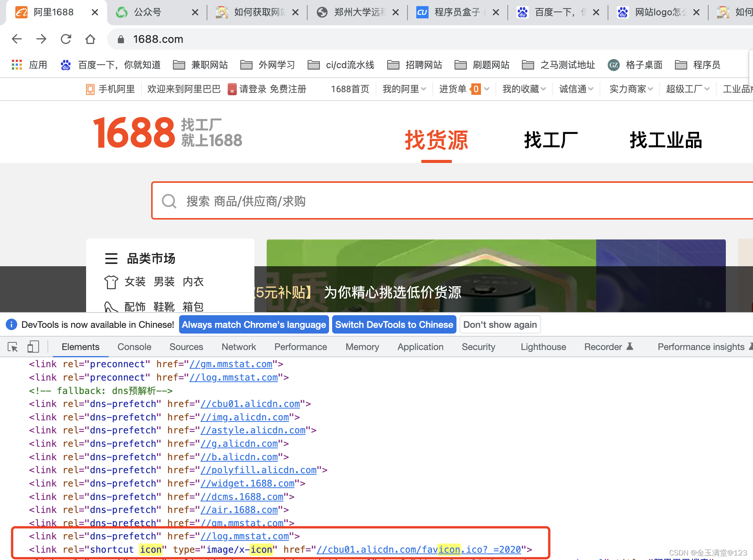Open the Apps grid icon in bookmarks
The height and width of the screenshot is (560, 753).
17,65
